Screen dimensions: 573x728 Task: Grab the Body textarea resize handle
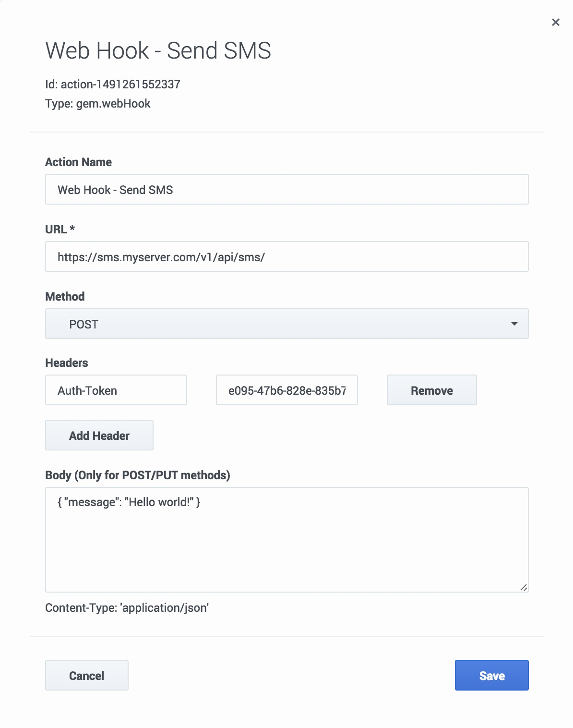(x=524, y=587)
